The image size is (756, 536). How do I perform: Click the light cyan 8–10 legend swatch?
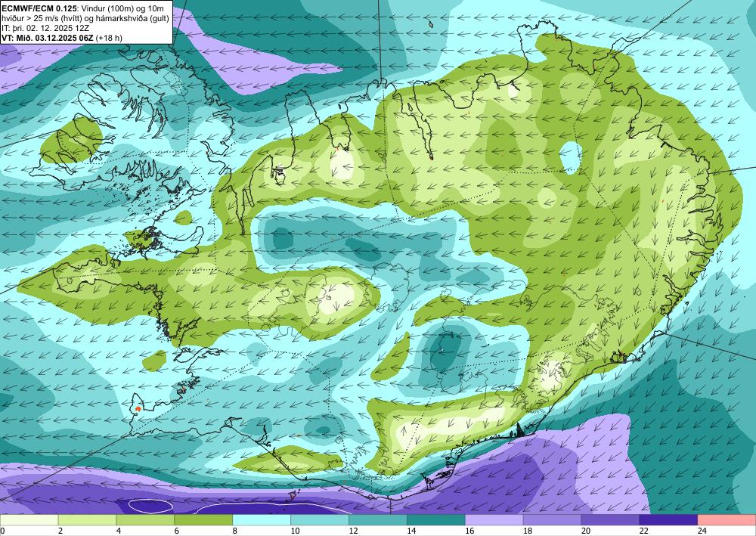click(262, 520)
